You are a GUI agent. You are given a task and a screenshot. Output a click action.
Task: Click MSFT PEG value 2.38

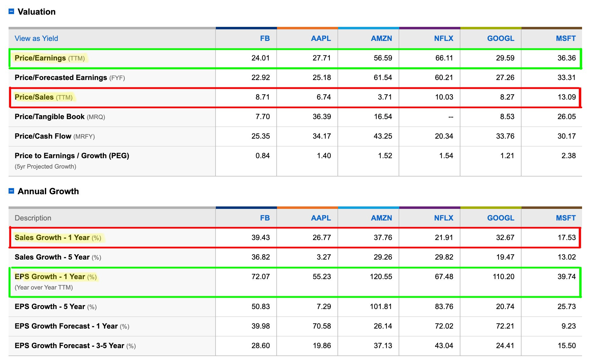(x=569, y=156)
